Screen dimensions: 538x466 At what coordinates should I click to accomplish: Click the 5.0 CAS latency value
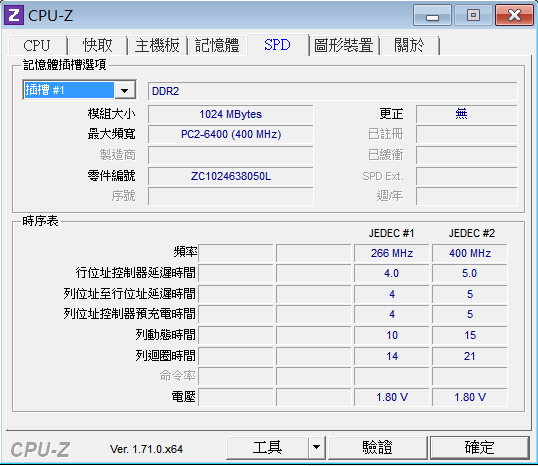(470, 273)
